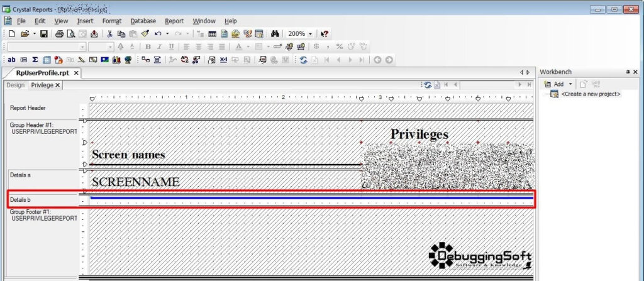Toggle the currency symbol format
644x281 pixels.
(316, 47)
